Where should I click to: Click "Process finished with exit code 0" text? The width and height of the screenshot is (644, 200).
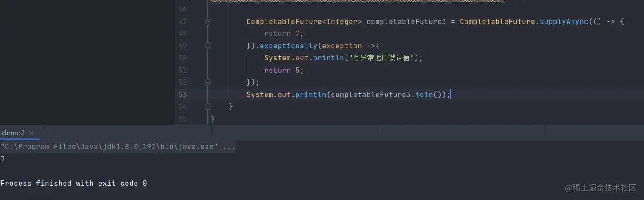tap(74, 183)
